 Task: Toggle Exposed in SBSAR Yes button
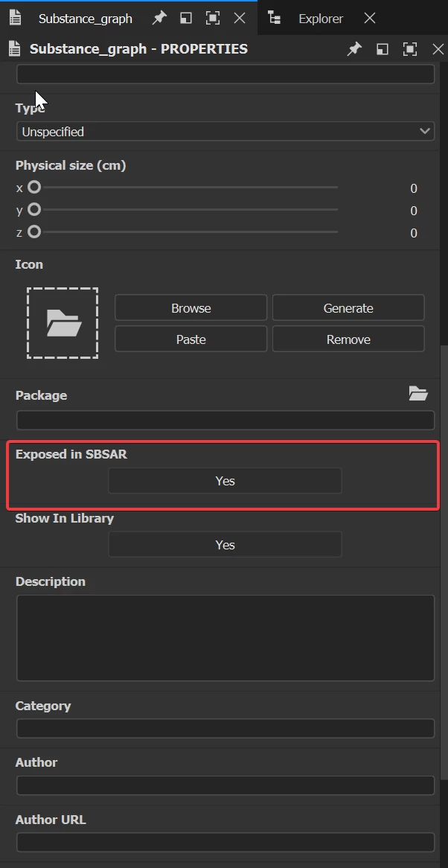(x=225, y=480)
